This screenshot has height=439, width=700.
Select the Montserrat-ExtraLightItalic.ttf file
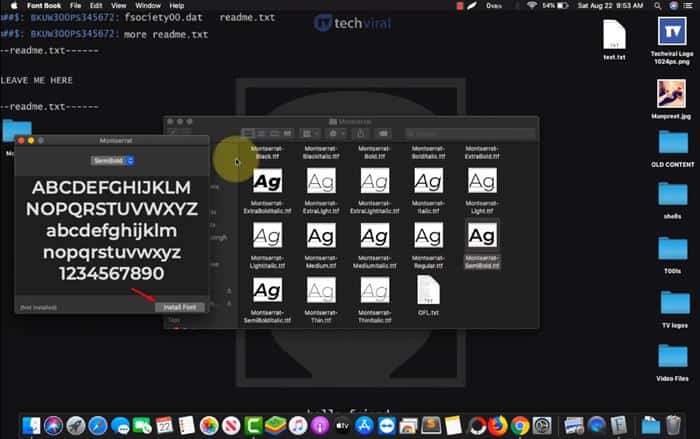(x=375, y=181)
